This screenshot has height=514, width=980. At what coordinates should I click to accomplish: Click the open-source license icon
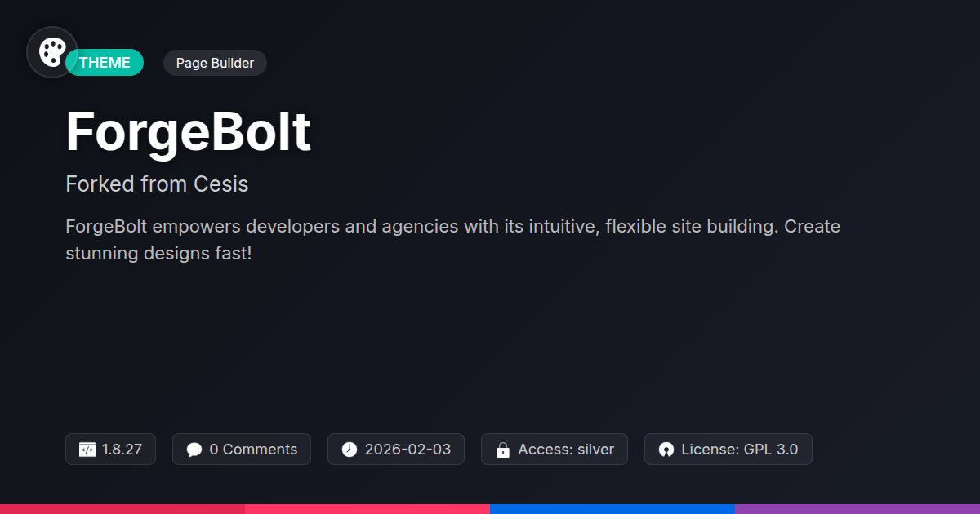point(666,450)
